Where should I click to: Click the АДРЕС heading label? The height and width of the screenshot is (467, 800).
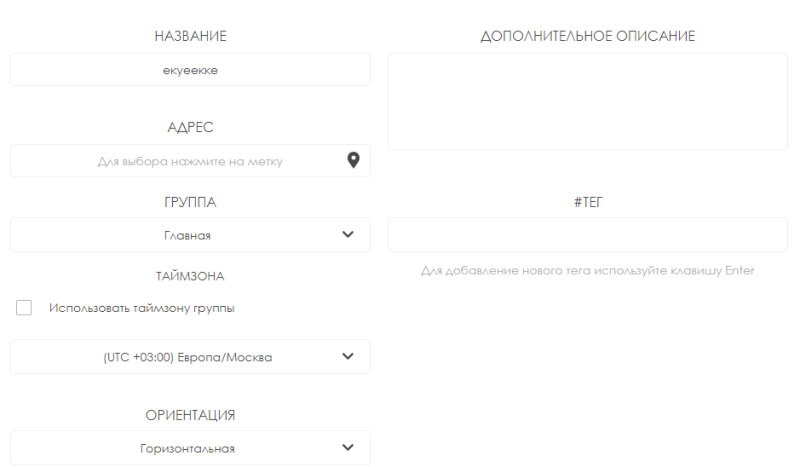click(190, 127)
